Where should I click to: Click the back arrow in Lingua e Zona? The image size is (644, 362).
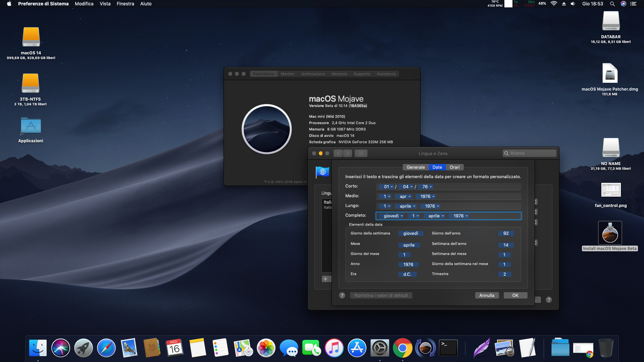pyautogui.click(x=338, y=153)
